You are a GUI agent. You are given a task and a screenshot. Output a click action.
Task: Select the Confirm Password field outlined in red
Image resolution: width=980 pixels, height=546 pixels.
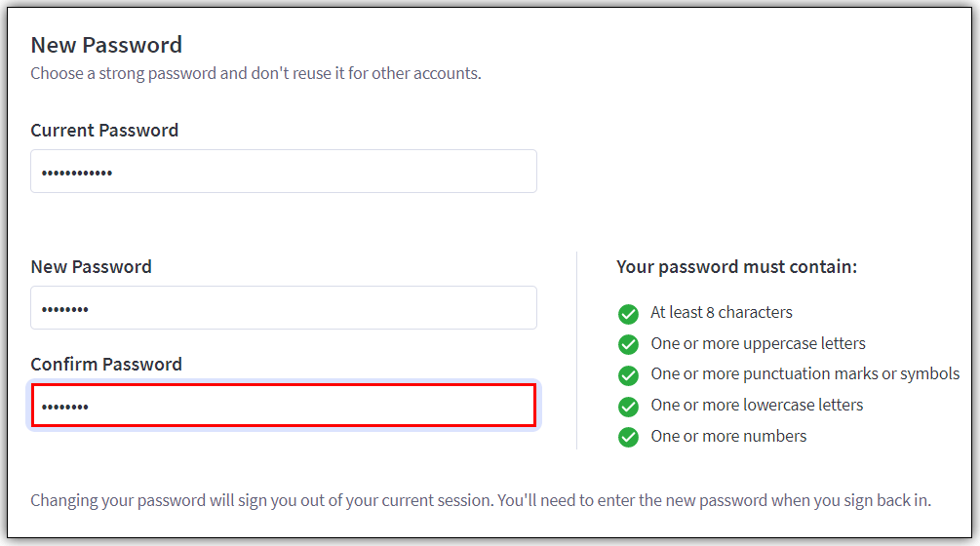[x=283, y=406]
